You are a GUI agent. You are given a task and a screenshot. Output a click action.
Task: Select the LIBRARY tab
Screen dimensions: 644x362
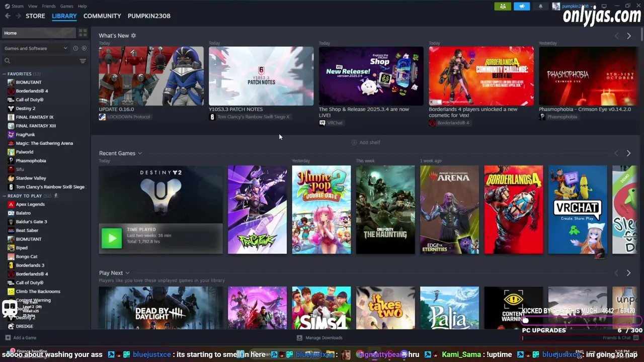click(64, 16)
